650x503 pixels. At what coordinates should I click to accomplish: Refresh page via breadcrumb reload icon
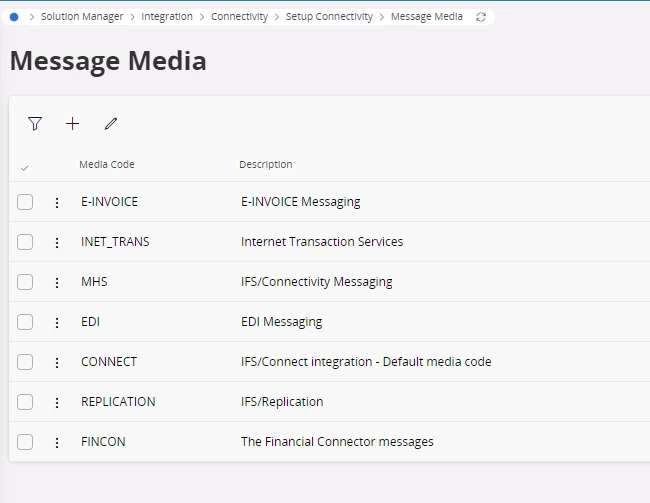481,17
